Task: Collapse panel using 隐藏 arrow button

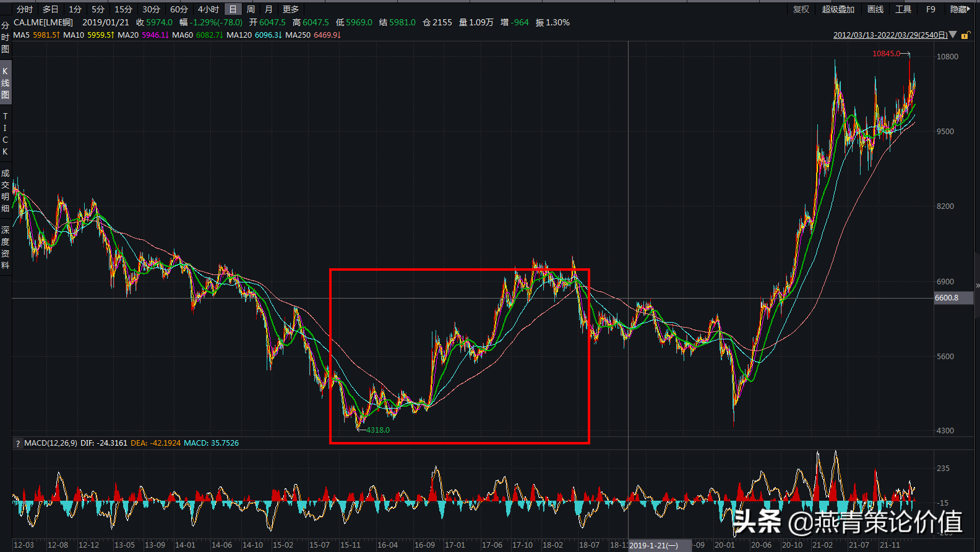Action: 960,9
